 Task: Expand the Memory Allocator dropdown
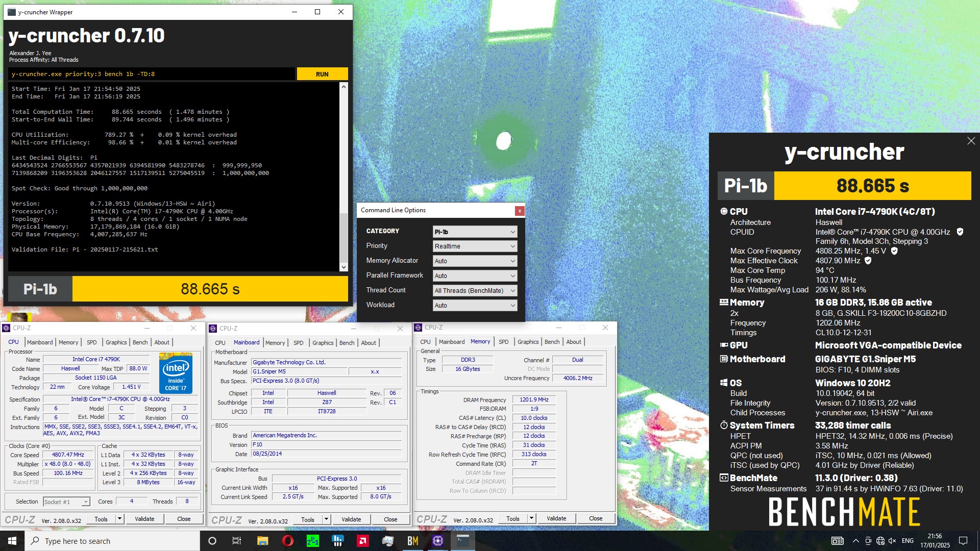[475, 261]
